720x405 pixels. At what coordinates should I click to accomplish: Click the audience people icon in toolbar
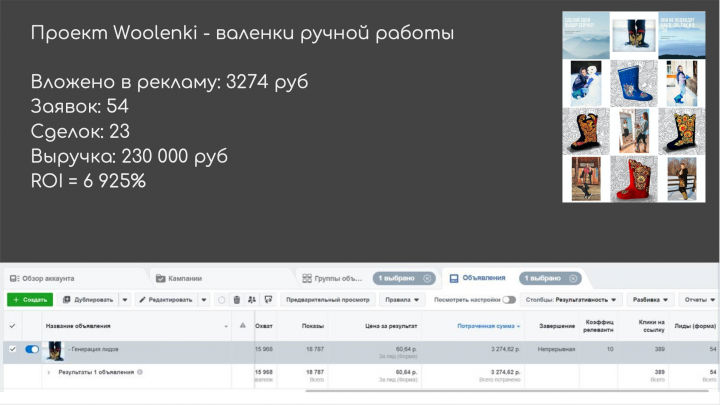(252, 300)
